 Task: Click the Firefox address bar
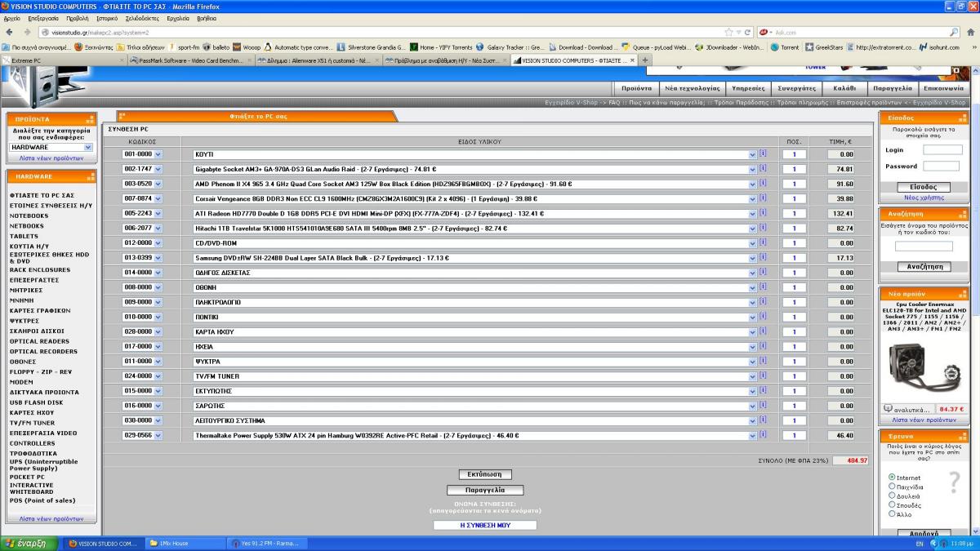(x=385, y=32)
